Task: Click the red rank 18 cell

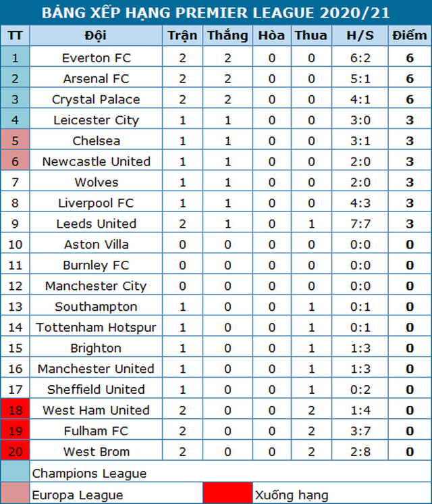Action: [x=16, y=410]
